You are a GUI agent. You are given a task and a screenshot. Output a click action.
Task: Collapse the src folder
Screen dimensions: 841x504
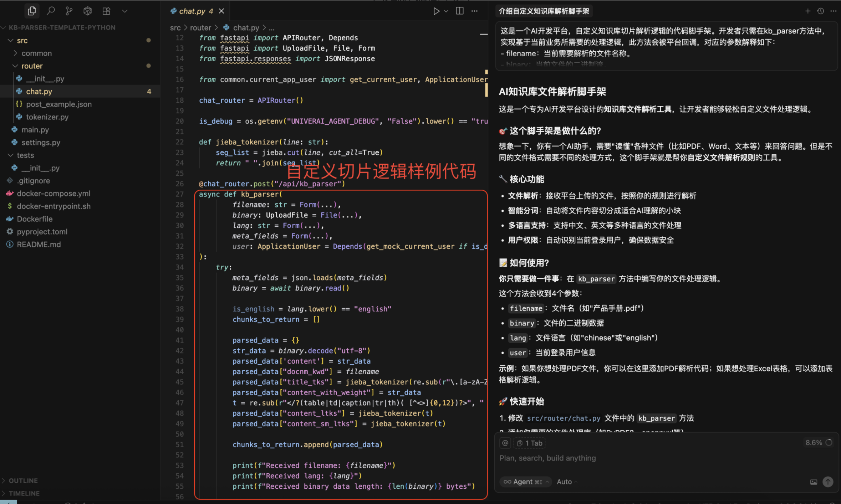point(22,40)
